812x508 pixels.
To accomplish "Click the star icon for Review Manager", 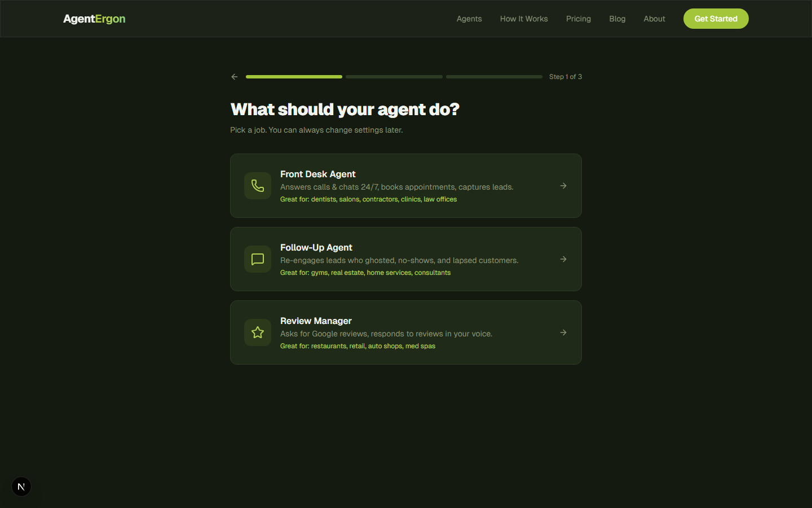I will [258, 332].
